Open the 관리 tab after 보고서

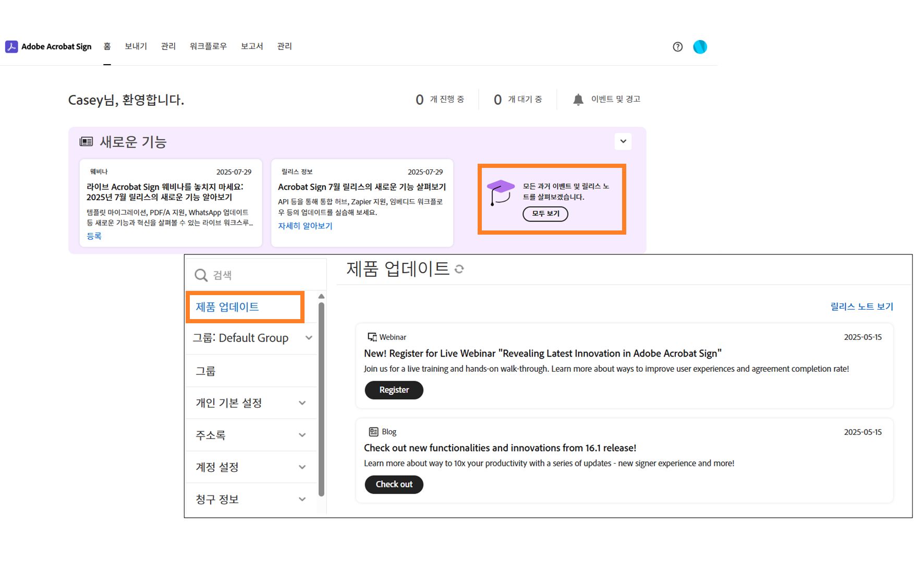tap(285, 46)
